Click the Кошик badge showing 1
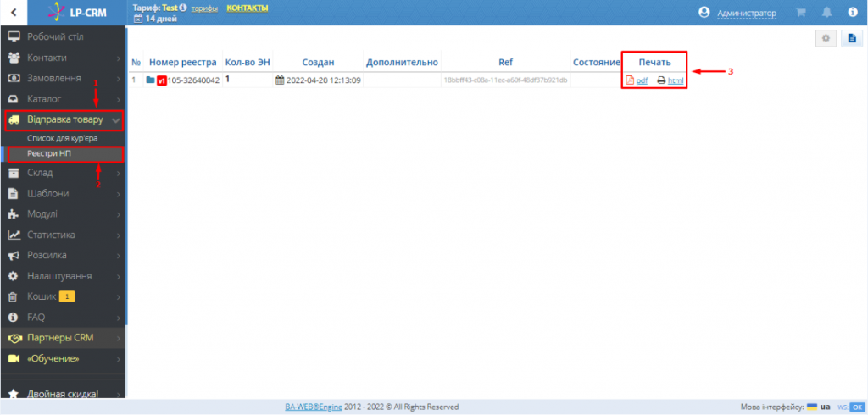The width and height of the screenshot is (868, 415). (x=67, y=296)
